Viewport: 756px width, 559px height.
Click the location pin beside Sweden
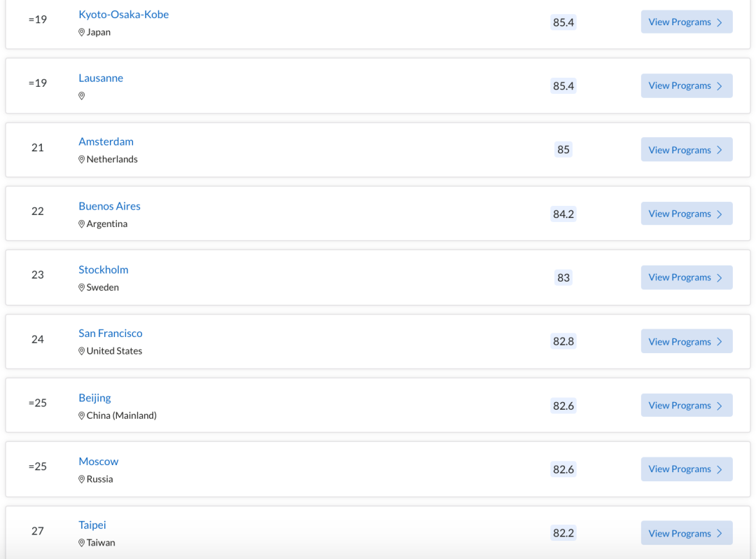[81, 287]
